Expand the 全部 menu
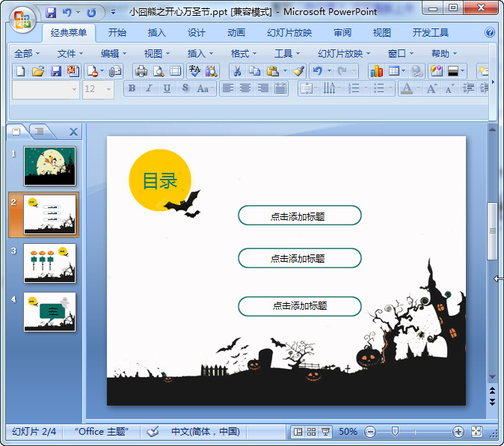The width and height of the screenshot is (504, 446). coord(27,53)
